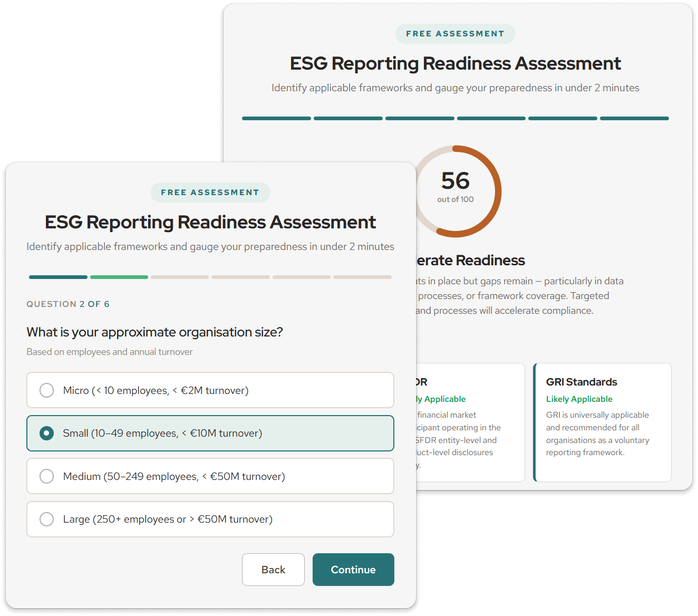Click first progress segment on question card
The image size is (698, 616).
(x=58, y=277)
